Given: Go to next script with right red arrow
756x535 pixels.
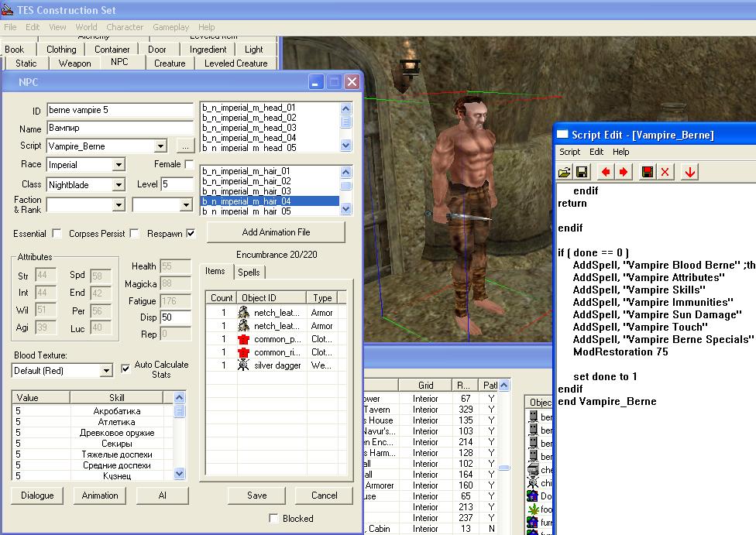Looking at the screenshot, I should point(624,172).
